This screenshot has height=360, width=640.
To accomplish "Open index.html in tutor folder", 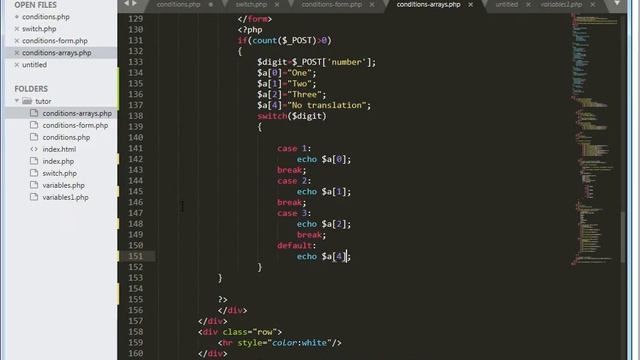I will (x=59, y=149).
